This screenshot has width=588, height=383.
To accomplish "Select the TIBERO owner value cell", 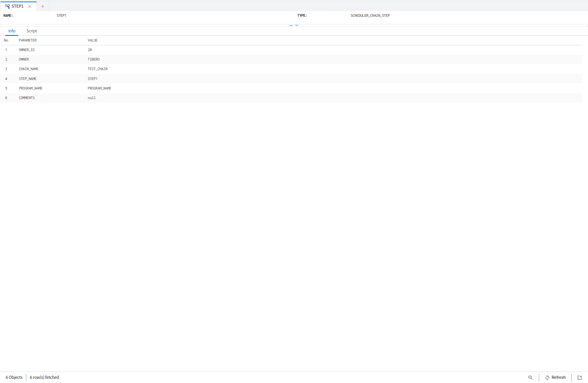I will (x=94, y=59).
